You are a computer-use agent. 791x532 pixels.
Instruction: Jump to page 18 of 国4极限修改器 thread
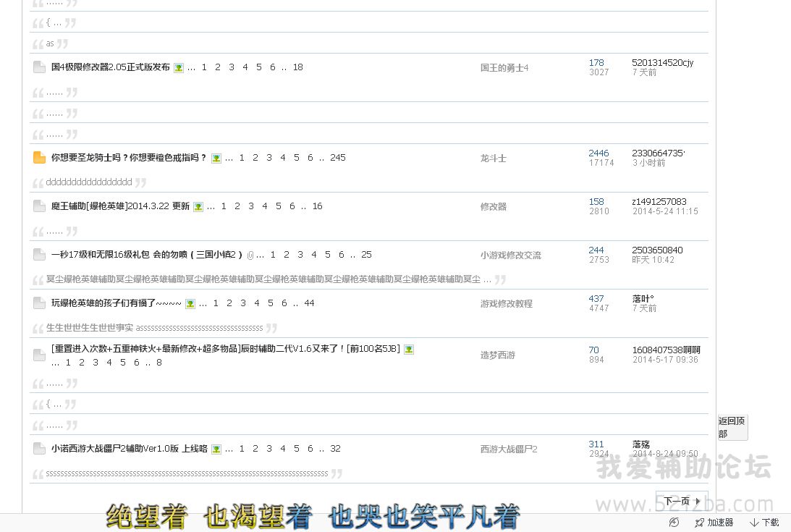click(x=297, y=67)
